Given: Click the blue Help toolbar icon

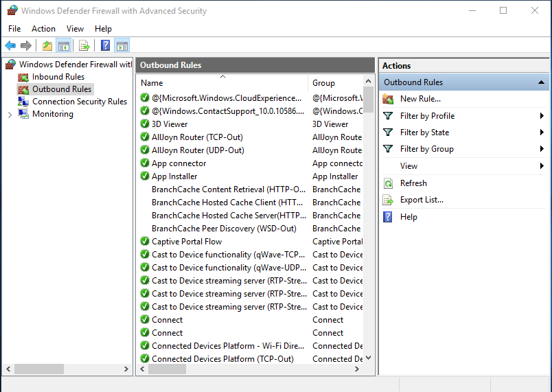Looking at the screenshot, I should pyautogui.click(x=105, y=46).
